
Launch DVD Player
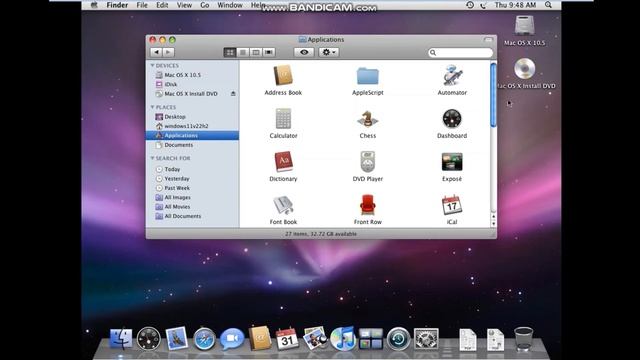tap(367, 162)
